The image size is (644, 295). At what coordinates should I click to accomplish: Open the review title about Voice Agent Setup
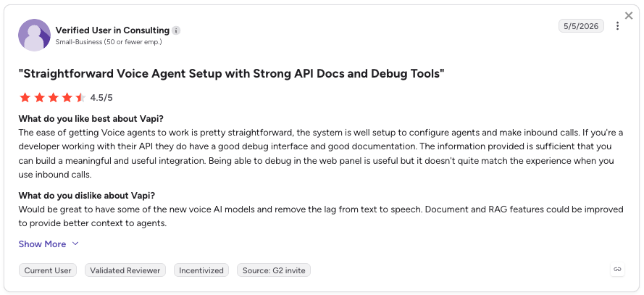(232, 74)
